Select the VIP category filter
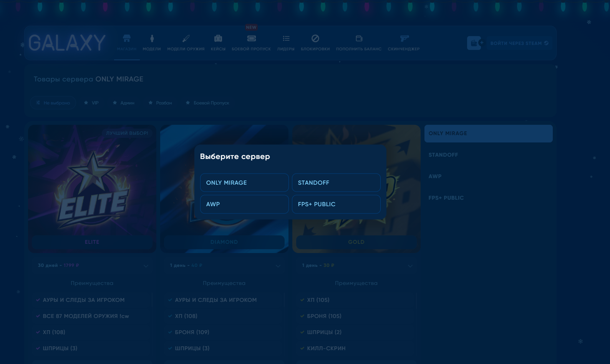Viewport: 610px width, 364px height. [x=92, y=103]
